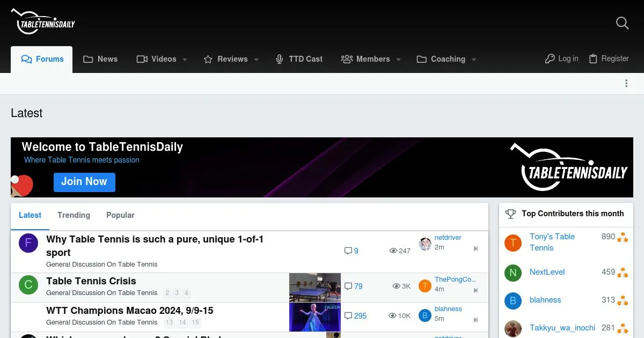This screenshot has width=644, height=338.
Task: Open thread Why Table Tennis is such a pure
Action: [x=155, y=246]
